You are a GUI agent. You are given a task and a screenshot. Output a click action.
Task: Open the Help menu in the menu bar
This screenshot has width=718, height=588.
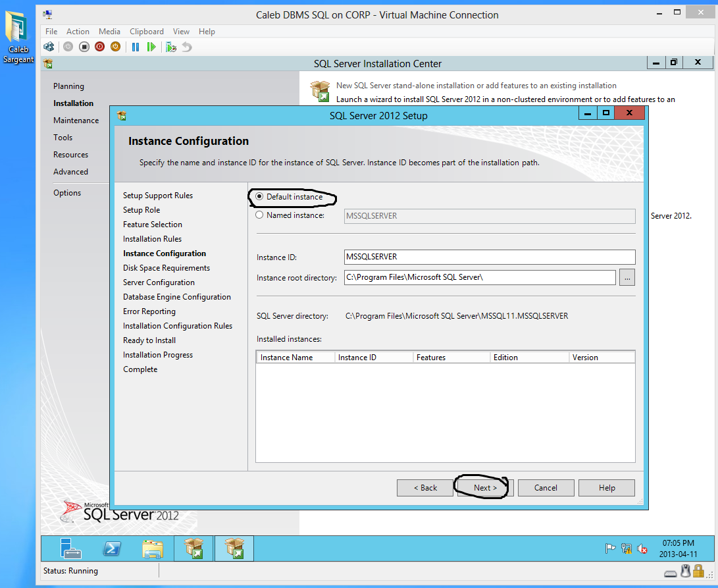point(207,31)
